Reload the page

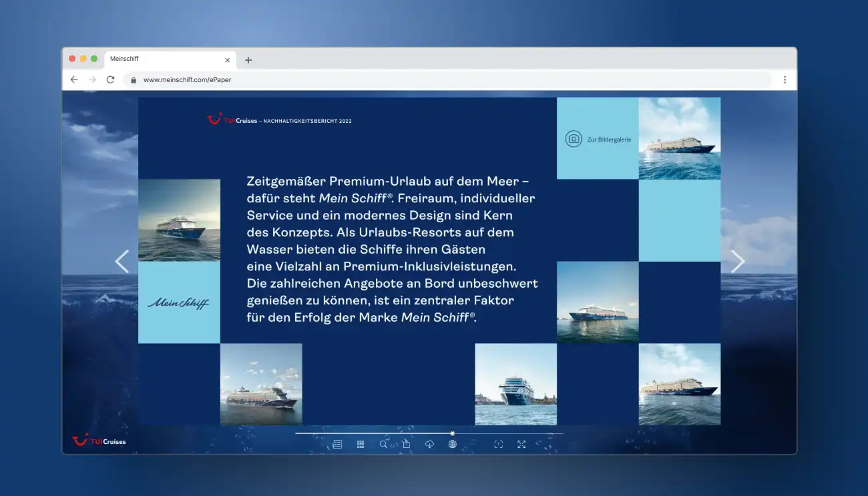[x=111, y=79]
